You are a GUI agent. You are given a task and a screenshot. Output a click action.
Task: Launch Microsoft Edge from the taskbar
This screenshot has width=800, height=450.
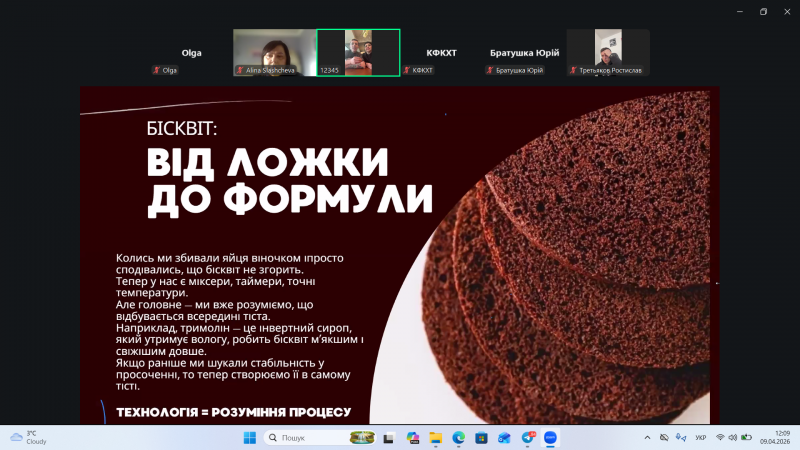coord(459,438)
